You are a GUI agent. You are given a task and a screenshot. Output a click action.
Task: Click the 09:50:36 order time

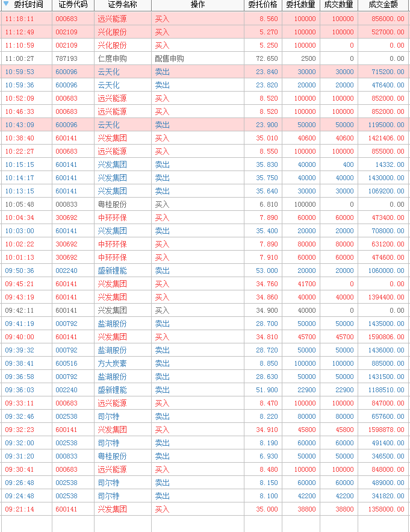click(19, 271)
